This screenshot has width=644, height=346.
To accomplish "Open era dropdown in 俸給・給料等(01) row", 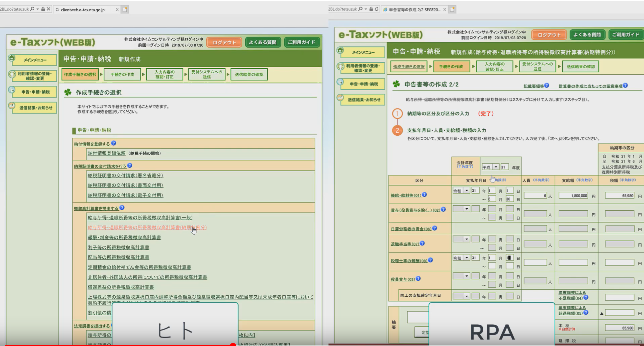I will pos(462,191).
